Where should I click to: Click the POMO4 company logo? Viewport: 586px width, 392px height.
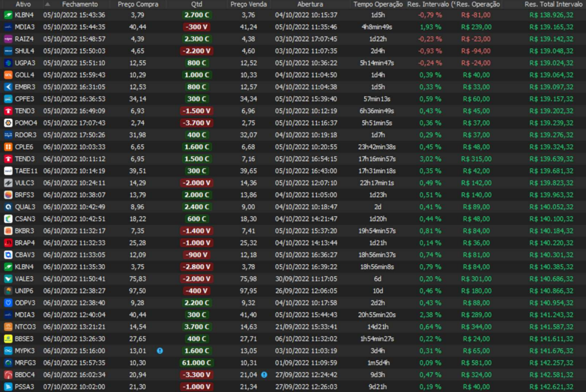pyautogui.click(x=8, y=123)
